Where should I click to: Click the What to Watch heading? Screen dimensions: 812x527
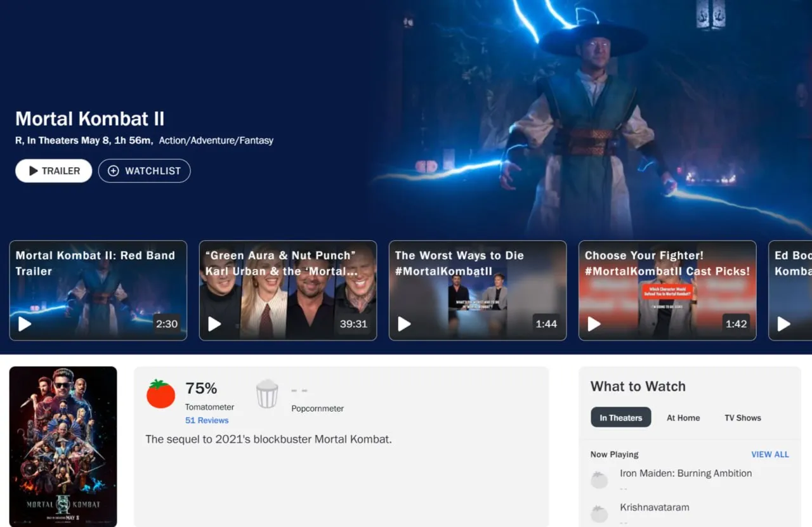click(638, 386)
